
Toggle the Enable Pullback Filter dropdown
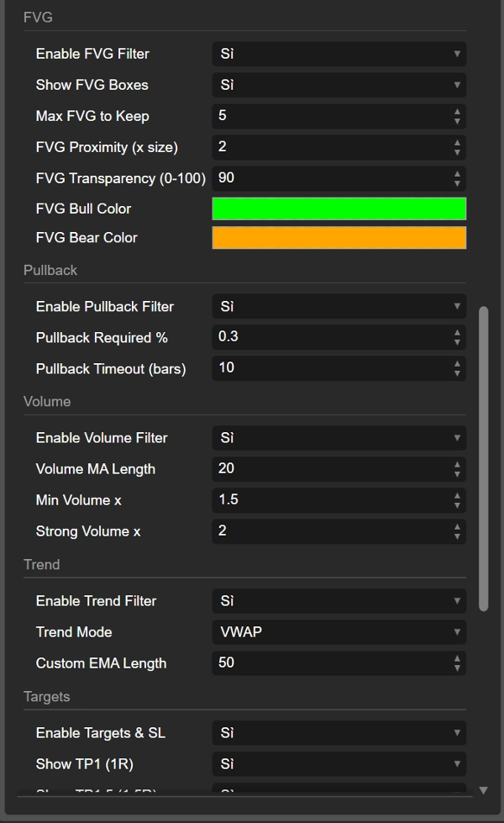click(339, 307)
